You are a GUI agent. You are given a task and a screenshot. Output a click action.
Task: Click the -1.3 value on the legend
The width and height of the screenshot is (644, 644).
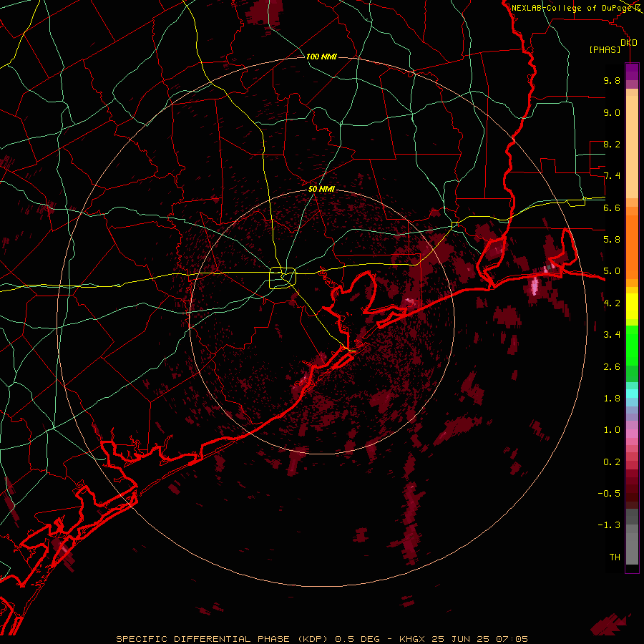coord(609,525)
